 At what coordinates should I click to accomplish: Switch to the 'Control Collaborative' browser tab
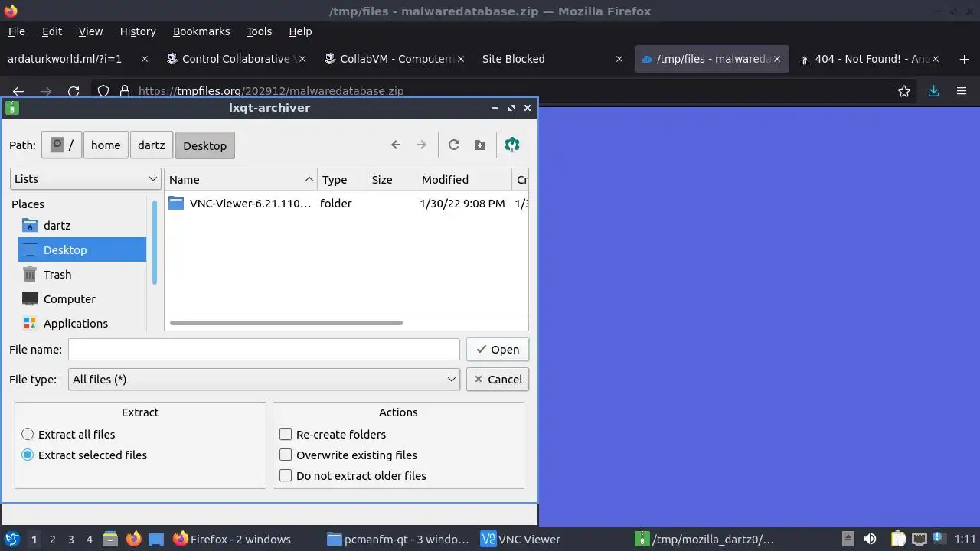236,59
